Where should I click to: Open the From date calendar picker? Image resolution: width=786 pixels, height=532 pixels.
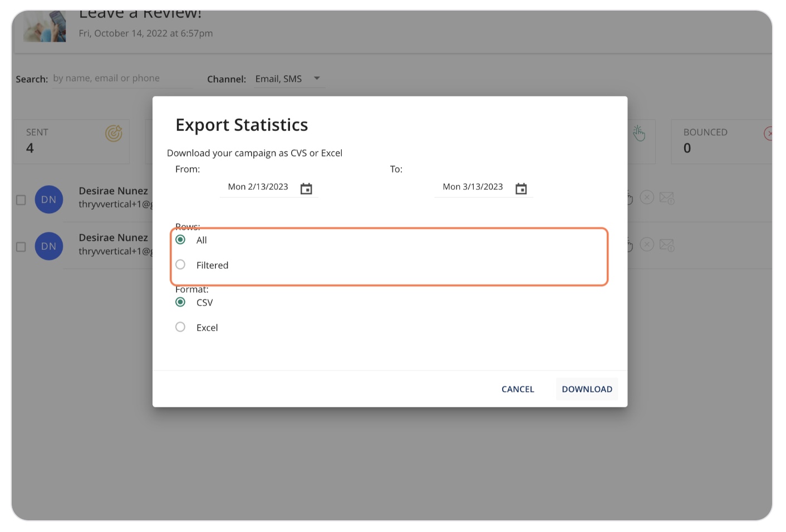306,189
